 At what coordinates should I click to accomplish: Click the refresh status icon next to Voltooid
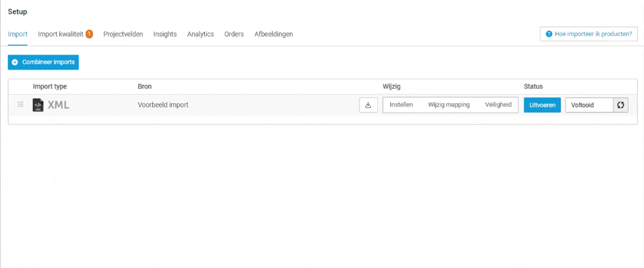point(621,105)
